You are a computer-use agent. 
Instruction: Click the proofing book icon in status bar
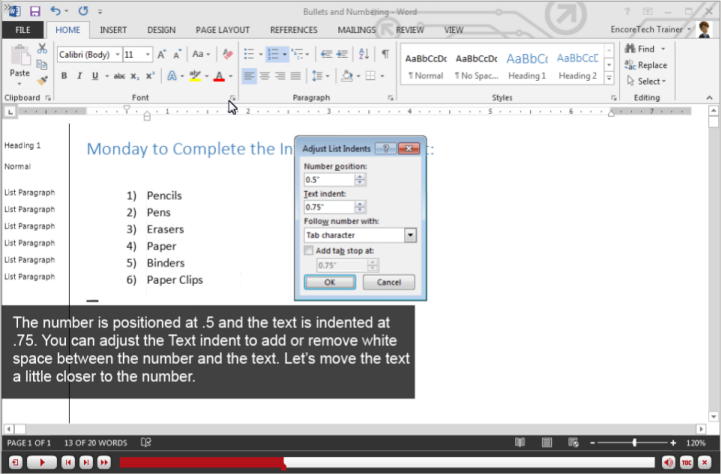click(x=146, y=442)
